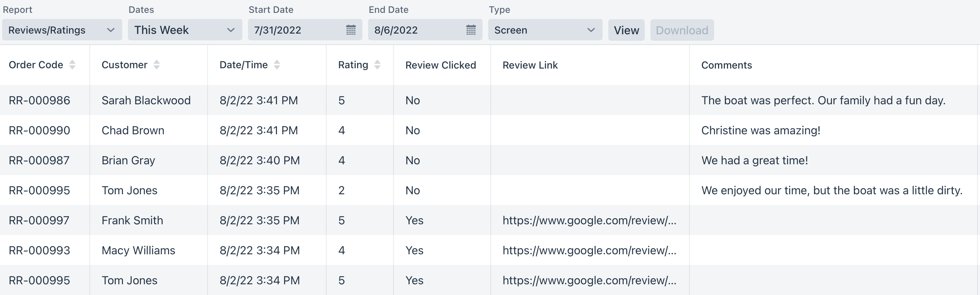
Task: Open Frank Smith's Google review link
Action: [x=589, y=220]
